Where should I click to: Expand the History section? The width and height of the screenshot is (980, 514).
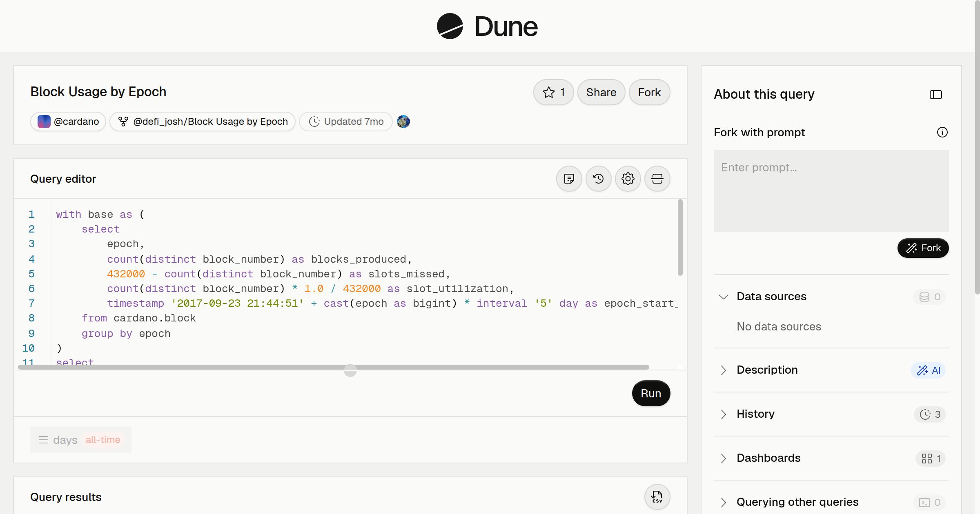[x=724, y=414]
